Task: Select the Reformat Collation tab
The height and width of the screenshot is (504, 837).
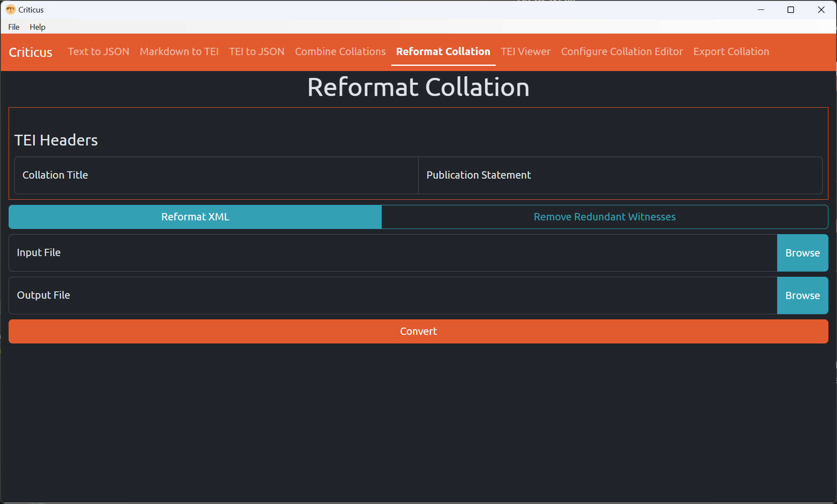Action: pos(443,52)
